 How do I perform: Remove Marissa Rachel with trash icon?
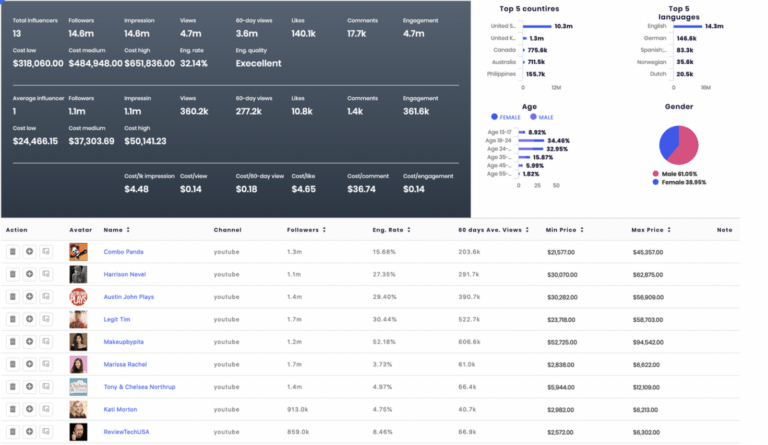tap(13, 364)
